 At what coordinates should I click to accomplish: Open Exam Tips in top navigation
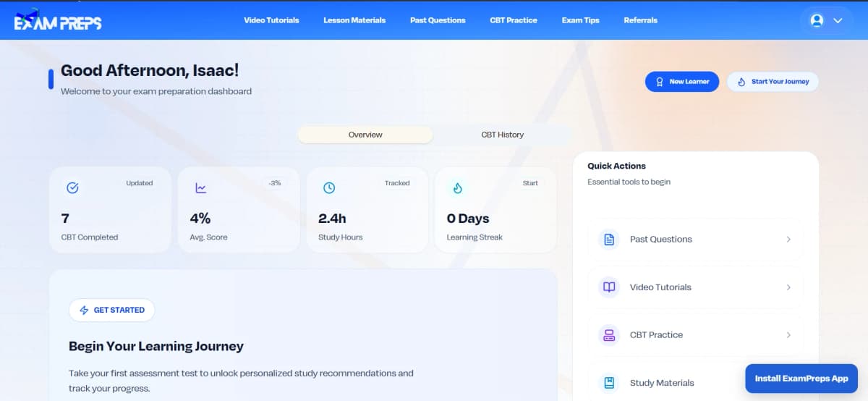coord(581,20)
